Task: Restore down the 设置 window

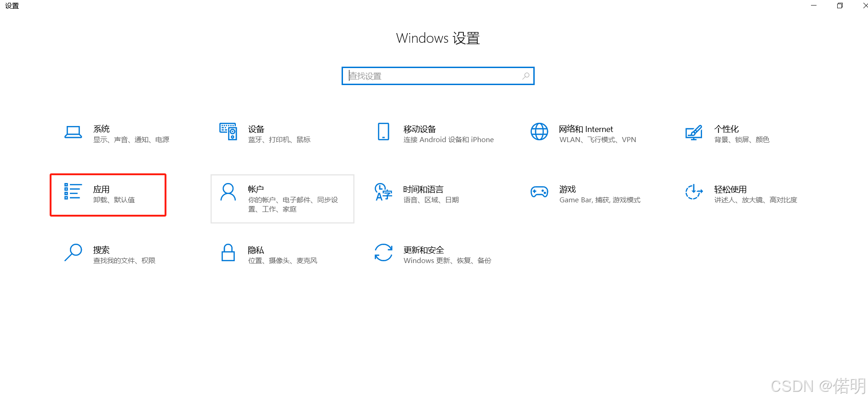Action: [840, 6]
